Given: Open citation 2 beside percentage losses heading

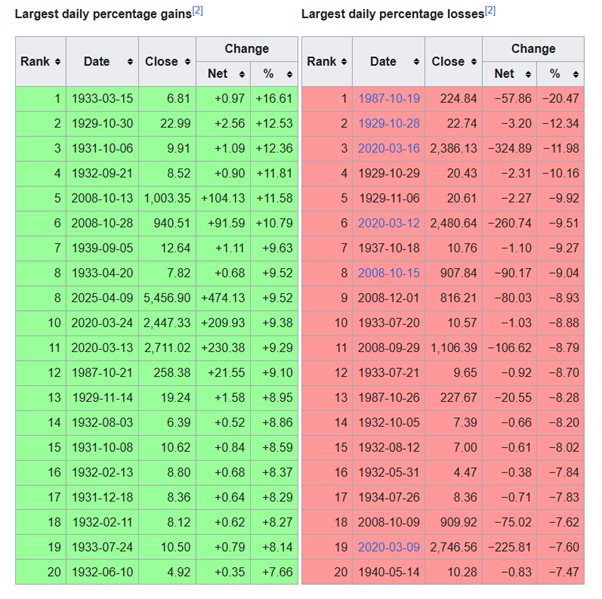Looking at the screenshot, I should point(490,11).
